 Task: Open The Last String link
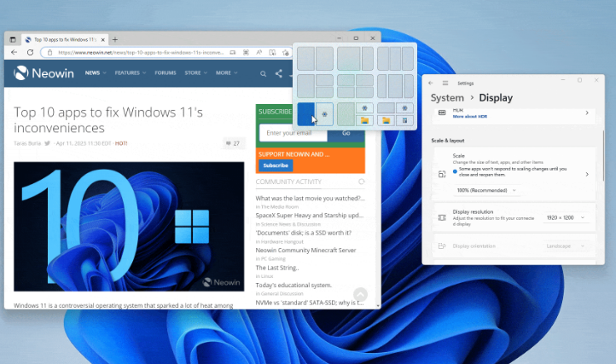coord(277,268)
